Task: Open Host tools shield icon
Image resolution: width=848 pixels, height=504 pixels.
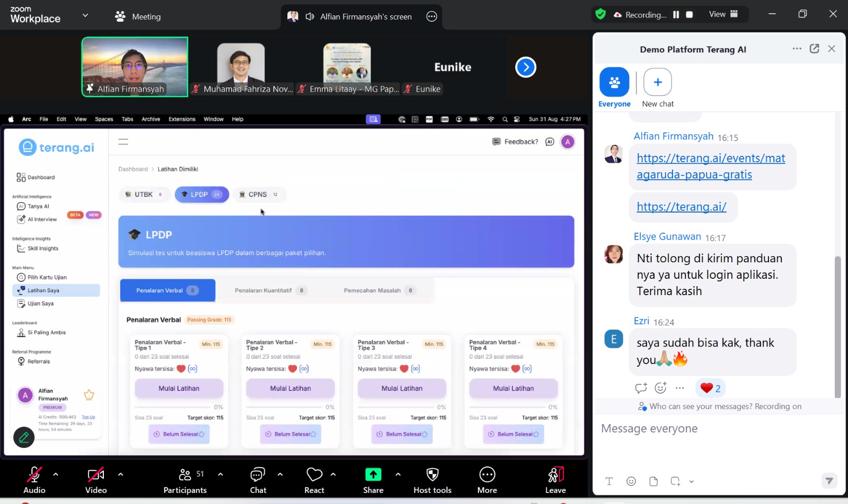Action: click(432, 474)
